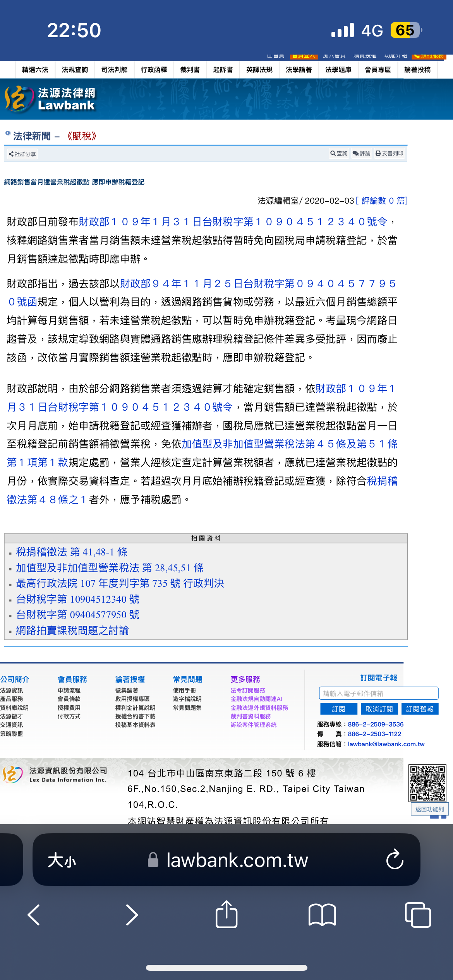The height and width of the screenshot is (980, 453).
Task: Reload page with the refresh icon
Action: pos(395,860)
